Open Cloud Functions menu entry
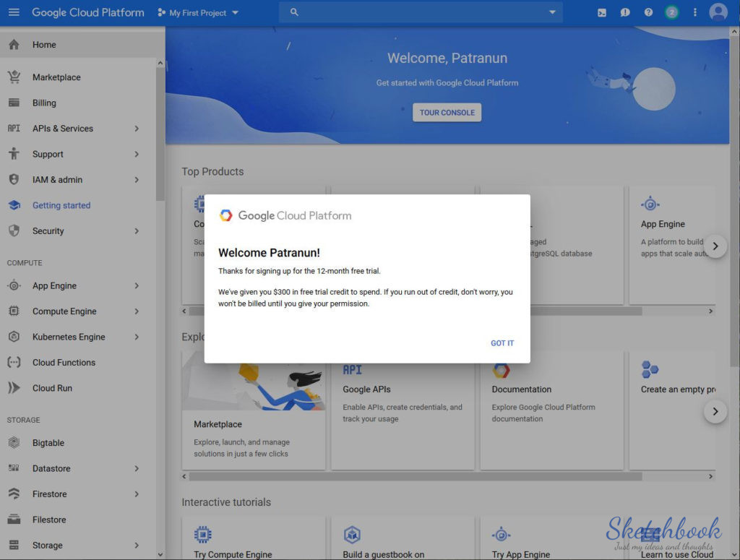The height and width of the screenshot is (560, 740). click(64, 362)
